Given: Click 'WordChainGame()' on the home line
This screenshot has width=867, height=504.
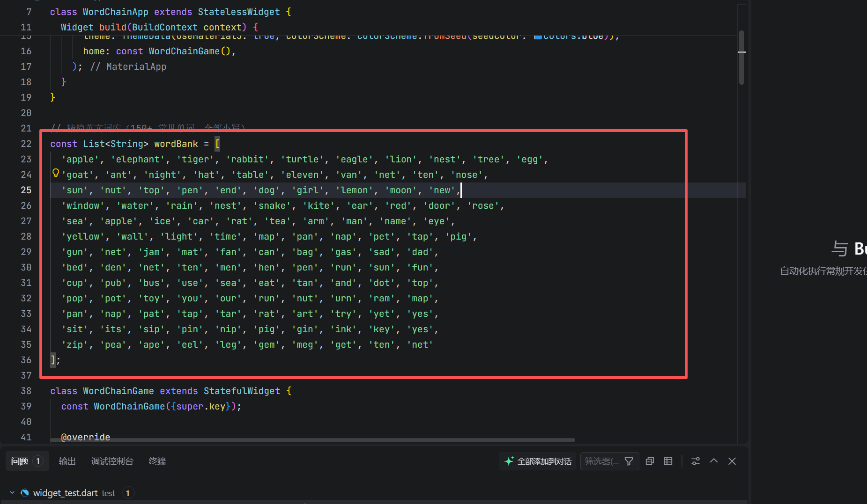Looking at the screenshot, I should point(190,51).
